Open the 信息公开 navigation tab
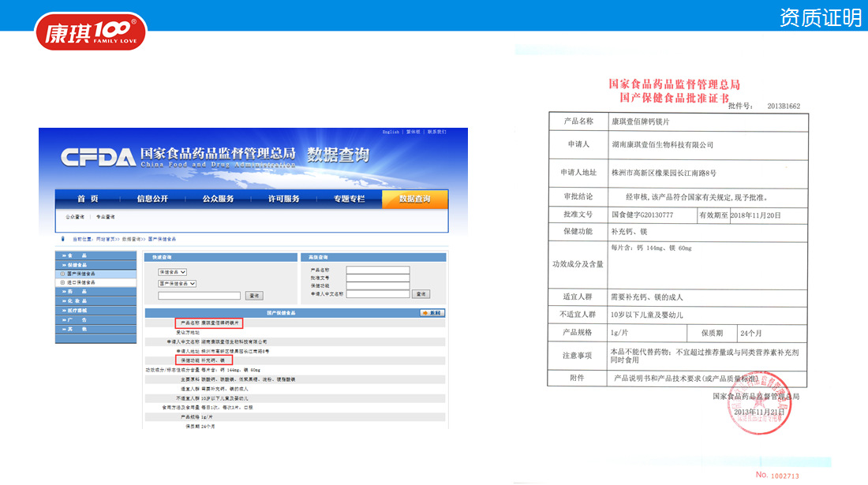 152,199
